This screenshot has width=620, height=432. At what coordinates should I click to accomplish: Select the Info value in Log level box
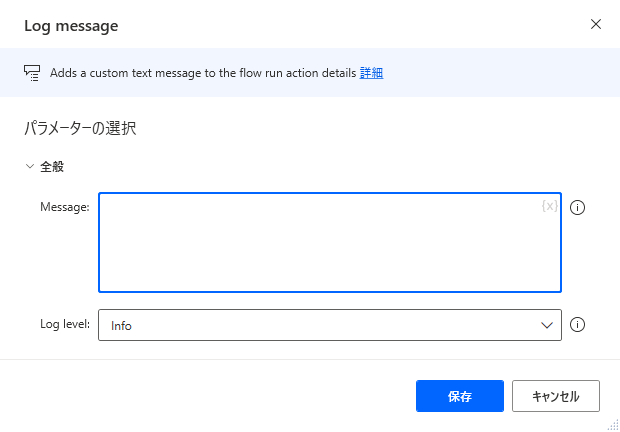point(122,325)
